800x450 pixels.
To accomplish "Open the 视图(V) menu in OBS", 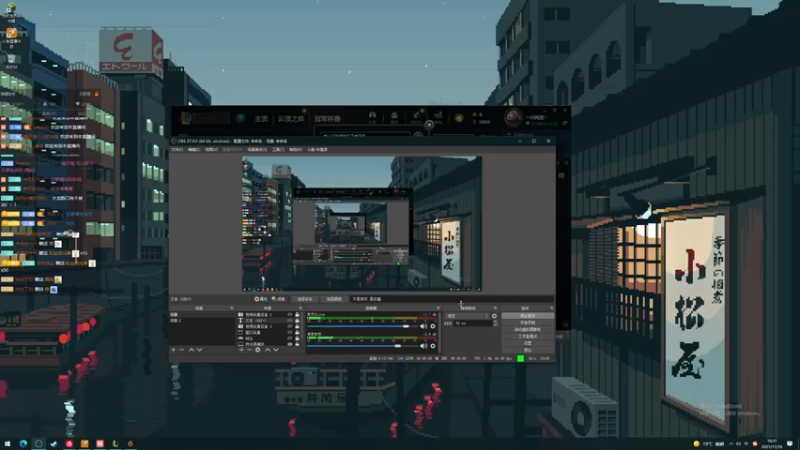I will tap(211, 149).
